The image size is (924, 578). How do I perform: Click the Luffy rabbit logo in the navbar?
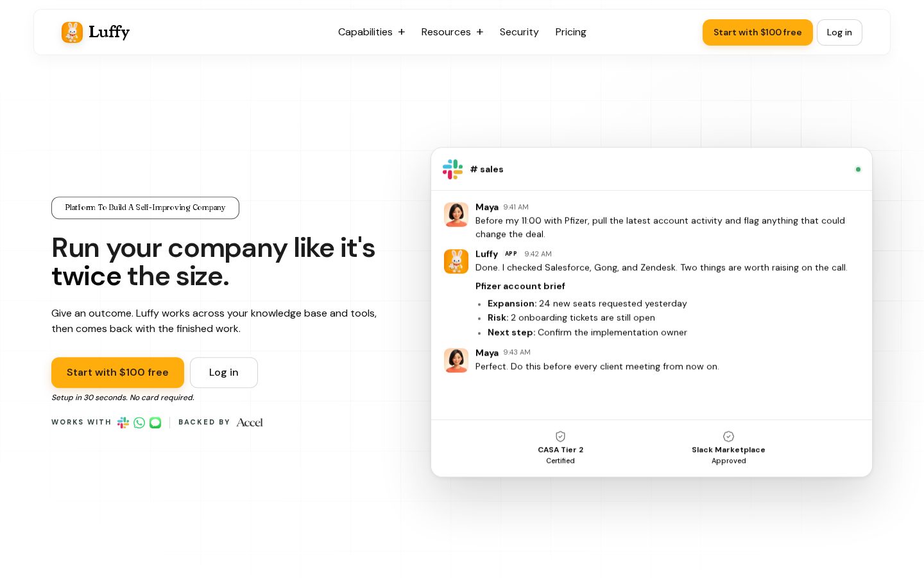pos(72,32)
